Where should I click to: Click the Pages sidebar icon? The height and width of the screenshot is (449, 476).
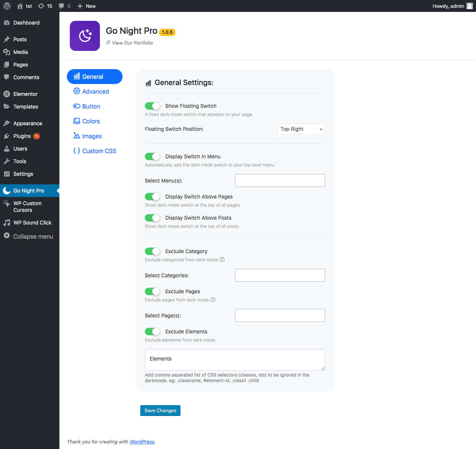7,65
